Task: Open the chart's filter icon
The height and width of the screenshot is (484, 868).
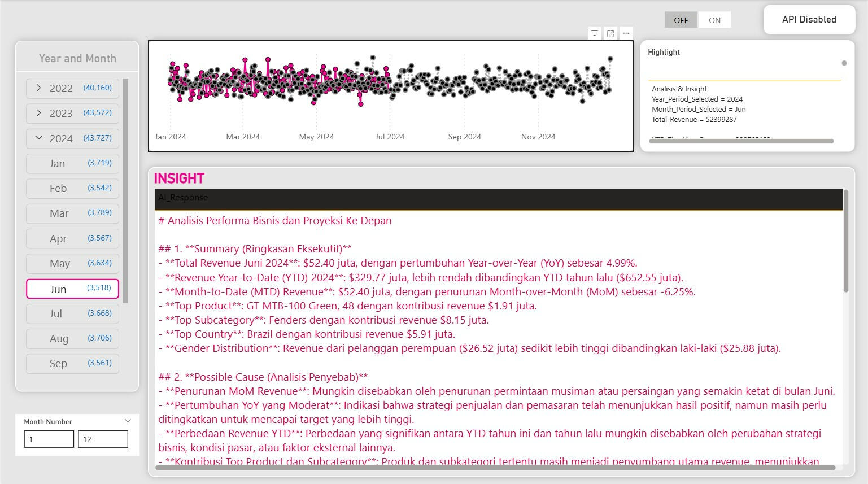Action: [x=594, y=34]
